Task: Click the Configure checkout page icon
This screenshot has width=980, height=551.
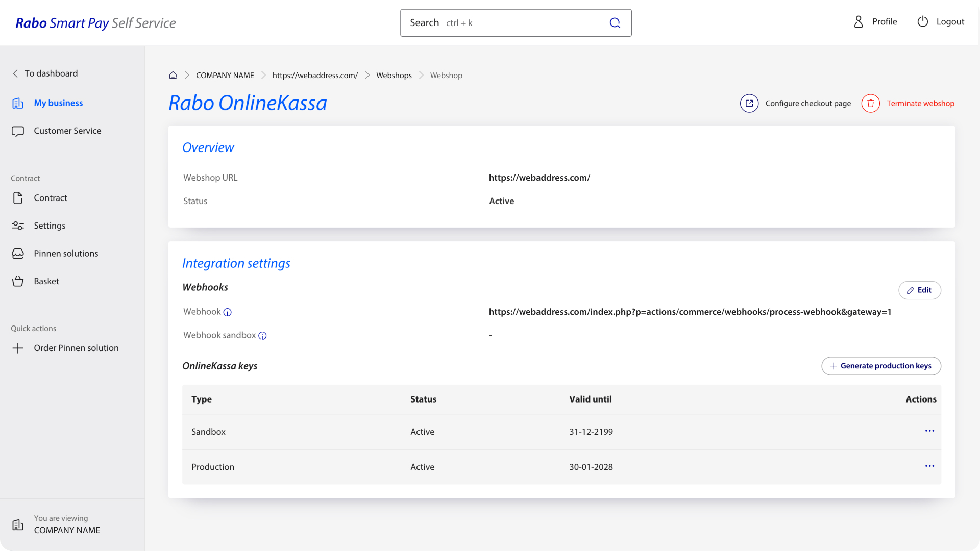Action: pos(749,103)
